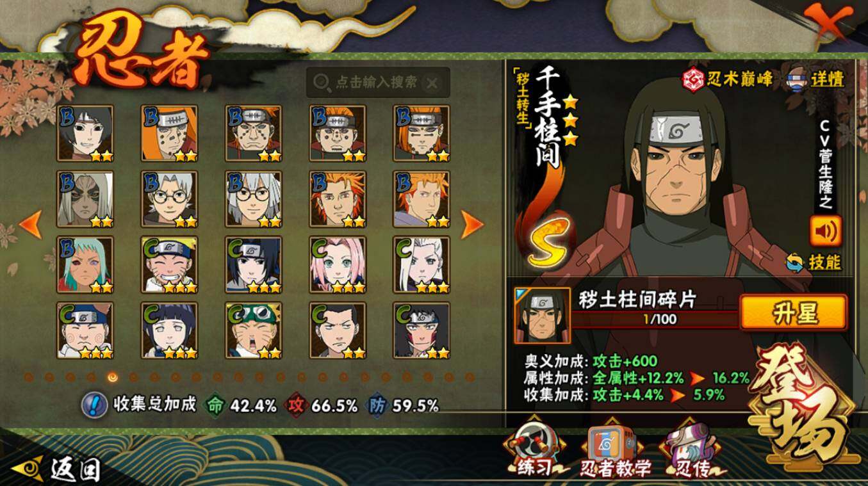The image size is (868, 486).
Task: Click the 升星 star upgrade button
Action: 793,313
